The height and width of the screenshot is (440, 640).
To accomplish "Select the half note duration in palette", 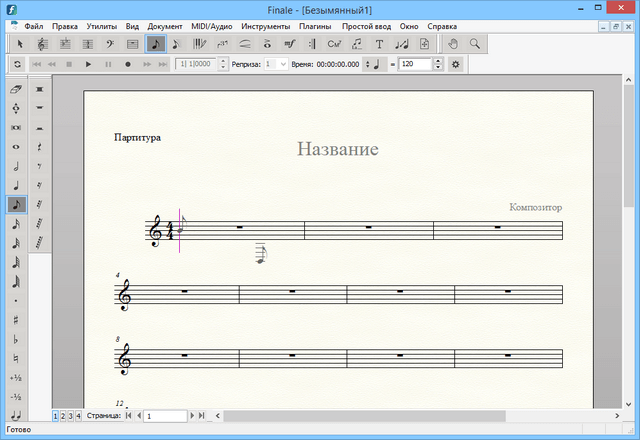I will point(17,166).
